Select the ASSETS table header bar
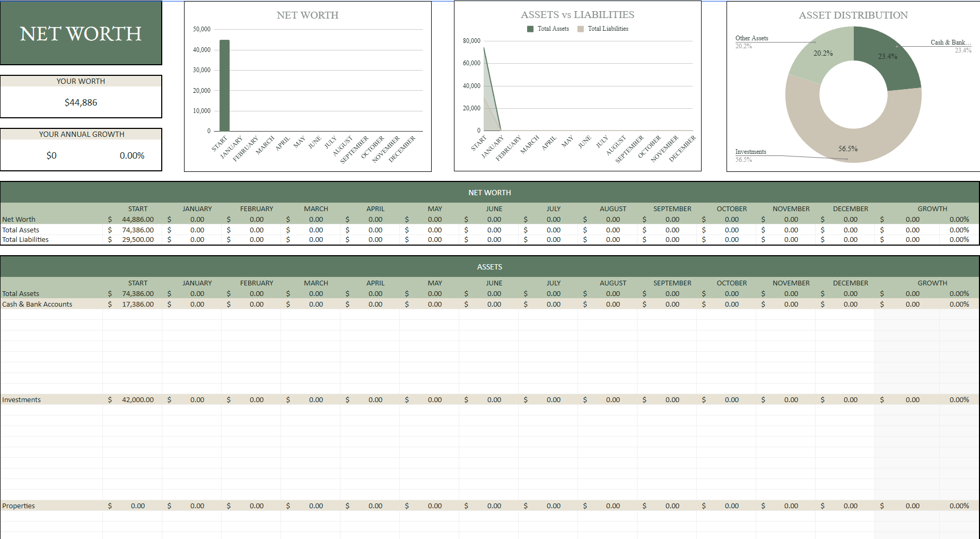The width and height of the screenshot is (980, 539). (x=489, y=267)
